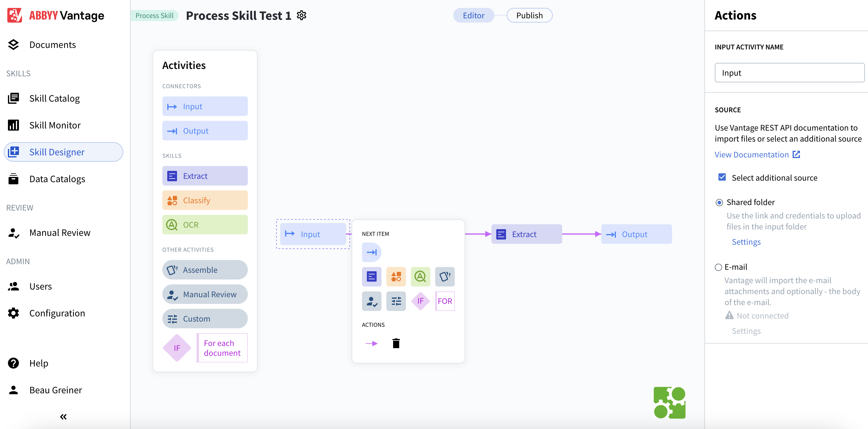Select the Classify icon in the Next item popup
Screen dimensions: 868x429
coord(396,276)
